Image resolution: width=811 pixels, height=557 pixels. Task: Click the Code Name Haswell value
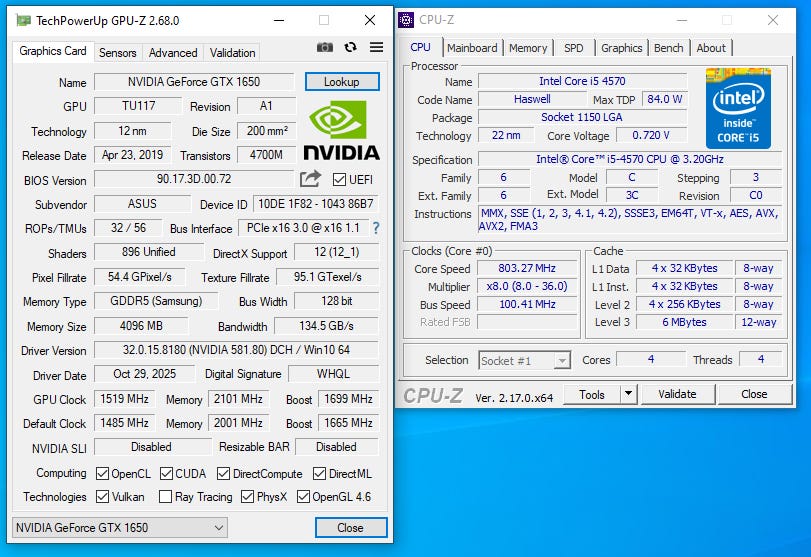[532, 99]
